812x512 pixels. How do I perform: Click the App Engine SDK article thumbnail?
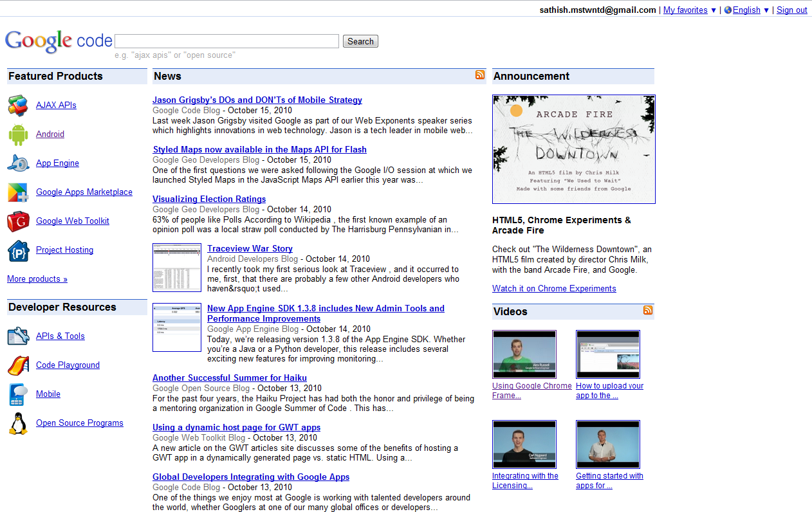click(177, 327)
